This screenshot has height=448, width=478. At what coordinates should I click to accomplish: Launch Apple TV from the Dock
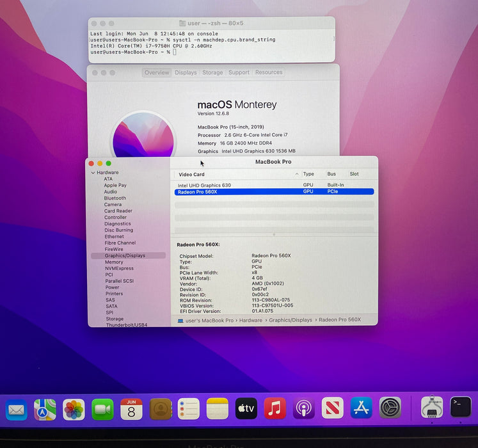246,408
